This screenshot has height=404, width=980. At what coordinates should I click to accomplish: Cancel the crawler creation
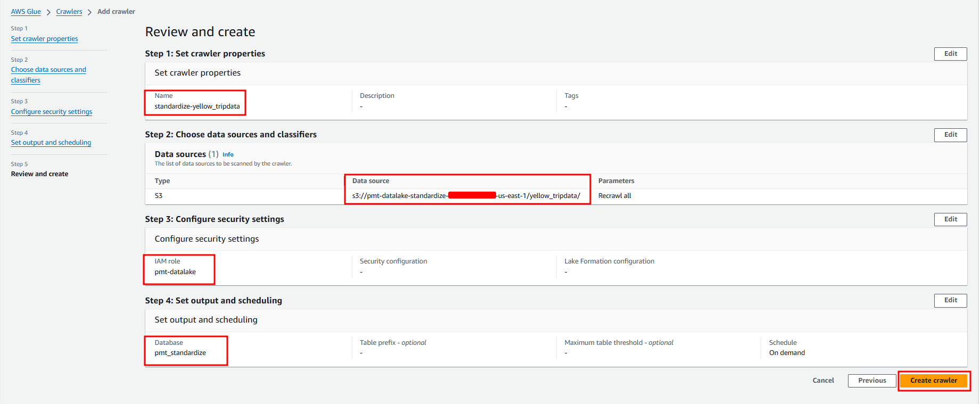coord(823,381)
